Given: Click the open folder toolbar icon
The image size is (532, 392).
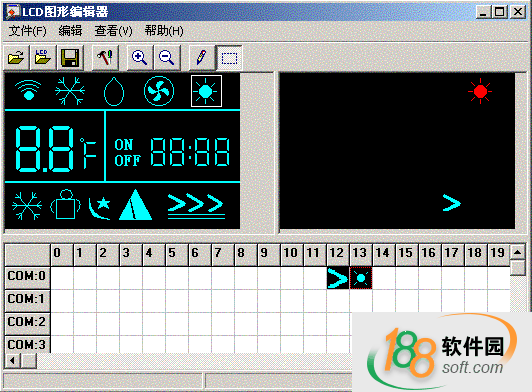Looking at the screenshot, I should (x=16, y=57).
